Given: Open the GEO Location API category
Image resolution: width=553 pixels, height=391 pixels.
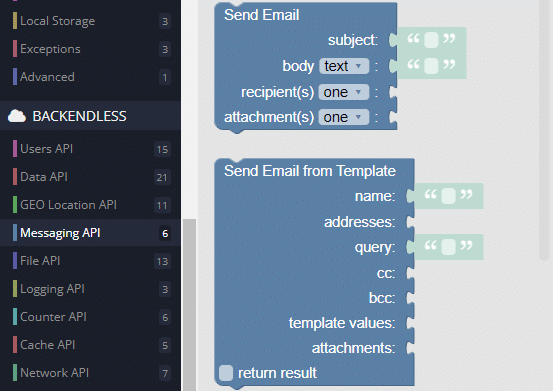Looking at the screenshot, I should coord(90,205).
